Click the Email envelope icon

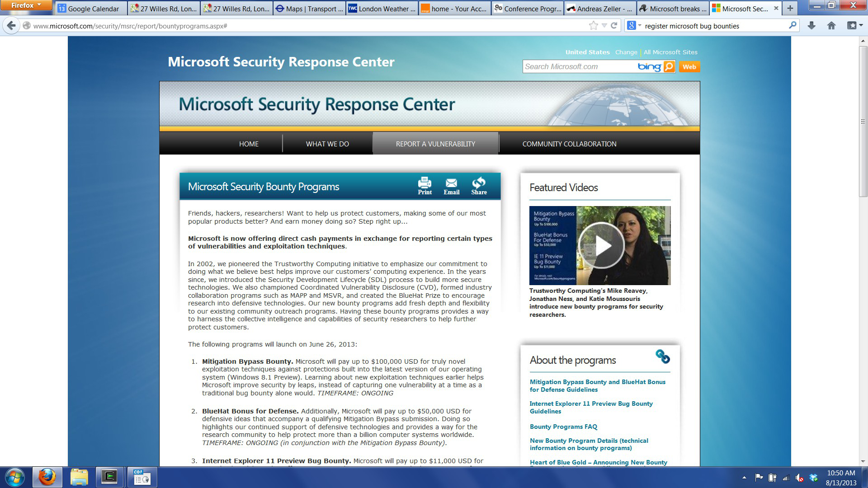(451, 183)
